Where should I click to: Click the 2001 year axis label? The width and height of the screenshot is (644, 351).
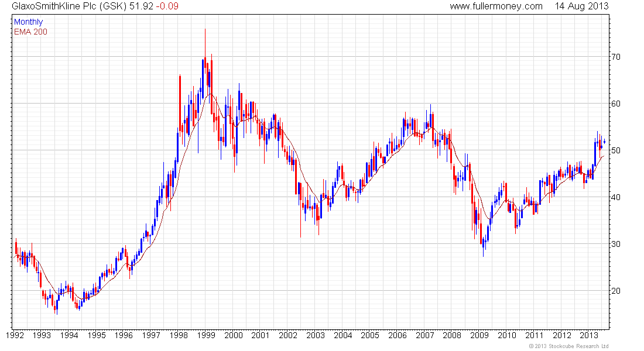point(261,335)
